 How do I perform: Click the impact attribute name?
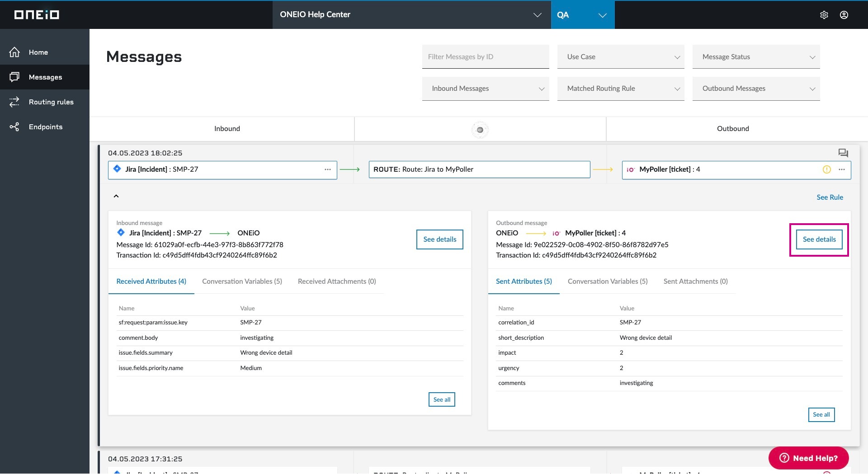[507, 352]
